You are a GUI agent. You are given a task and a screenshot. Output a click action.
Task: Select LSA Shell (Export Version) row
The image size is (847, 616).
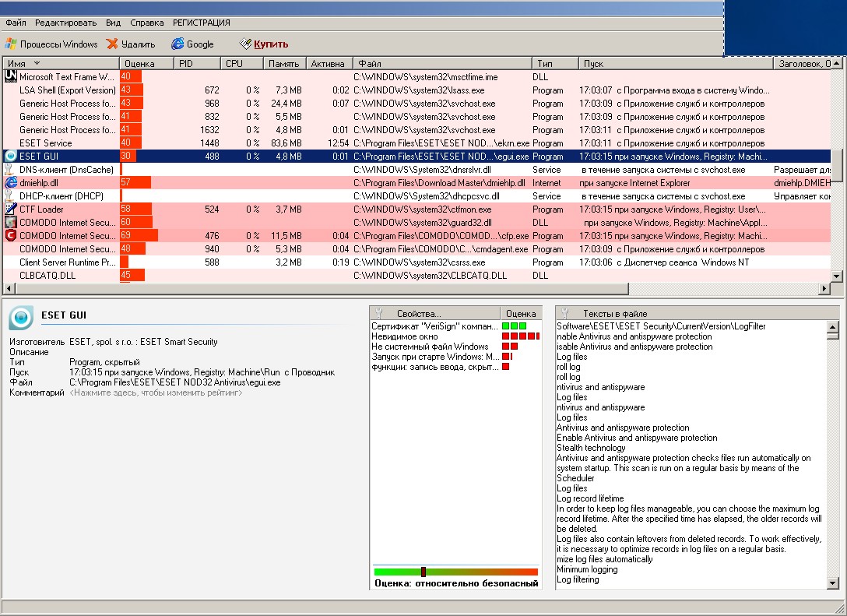[416, 90]
